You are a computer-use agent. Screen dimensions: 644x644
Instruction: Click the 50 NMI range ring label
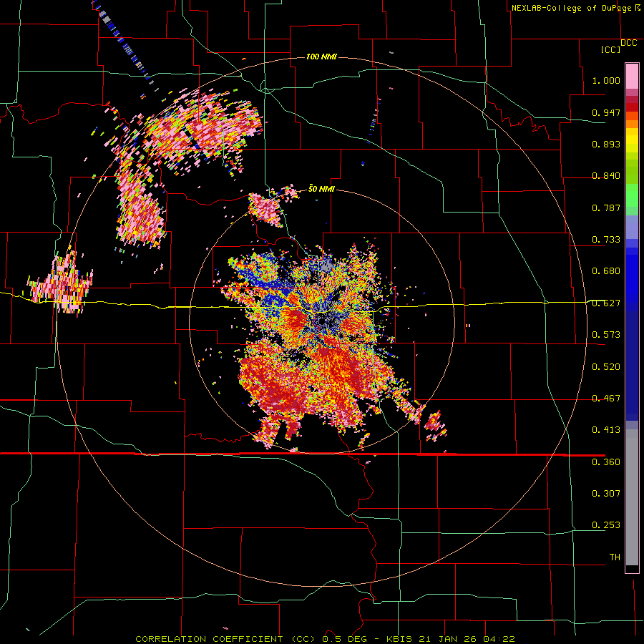321,189
